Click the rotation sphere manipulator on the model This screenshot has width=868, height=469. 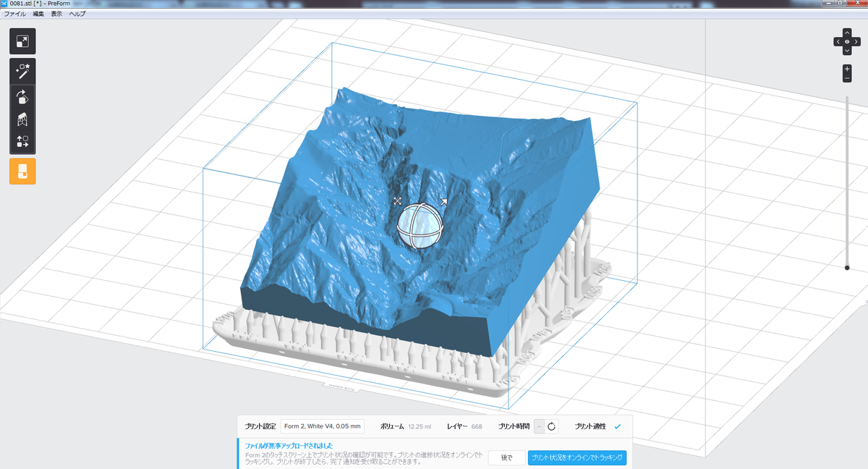[x=420, y=227]
